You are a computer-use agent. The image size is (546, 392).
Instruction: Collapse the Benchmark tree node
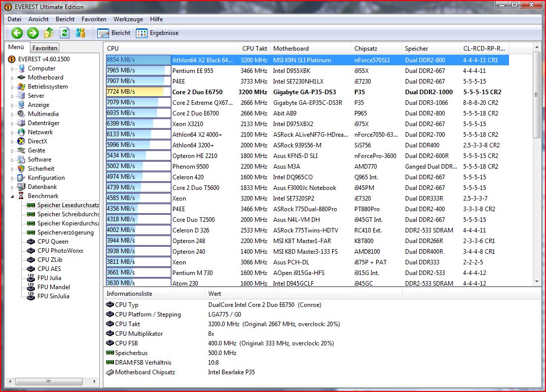point(12,197)
